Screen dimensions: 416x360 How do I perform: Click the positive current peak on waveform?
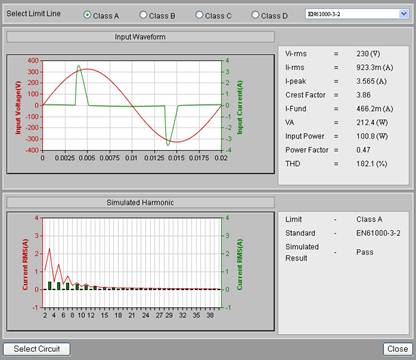(79, 66)
